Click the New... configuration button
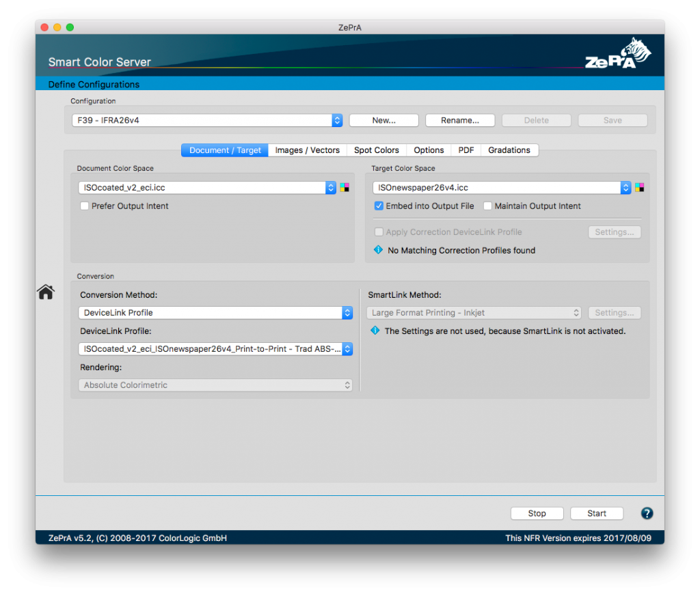The height and width of the screenshot is (595, 700). pyautogui.click(x=384, y=120)
